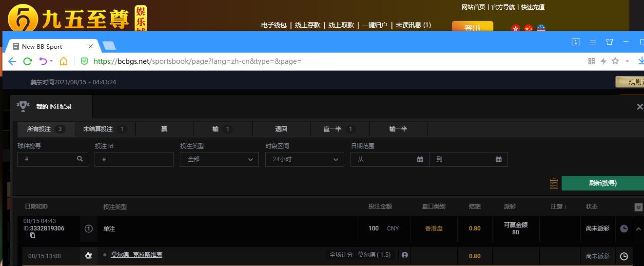Open the browser skin (shirt) icon
The image size is (644, 266).
pos(609,42)
